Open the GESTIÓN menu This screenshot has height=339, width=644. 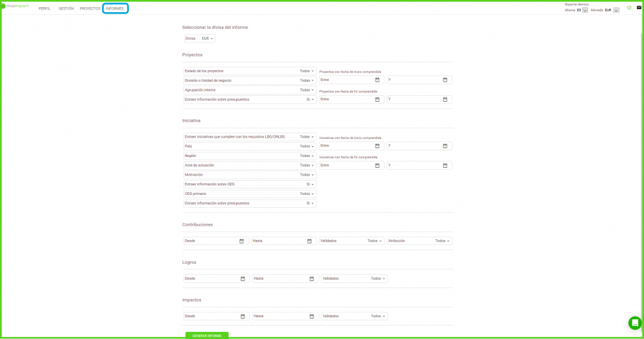coord(66,8)
